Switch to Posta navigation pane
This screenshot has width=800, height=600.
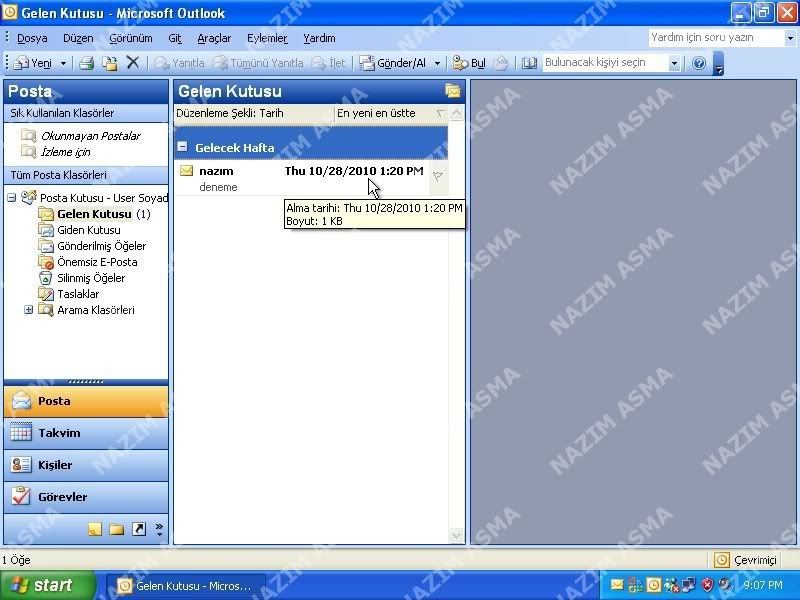click(86, 401)
